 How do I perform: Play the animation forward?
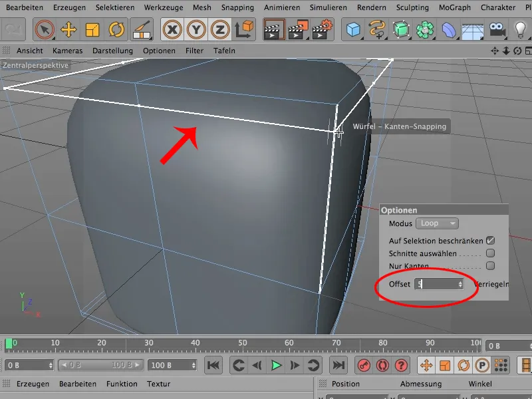(x=276, y=365)
